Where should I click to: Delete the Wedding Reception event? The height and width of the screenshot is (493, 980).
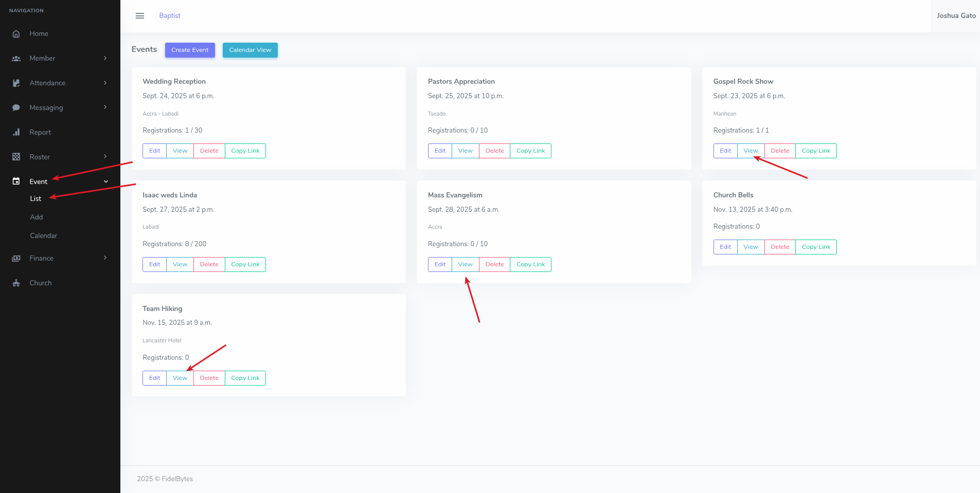209,151
